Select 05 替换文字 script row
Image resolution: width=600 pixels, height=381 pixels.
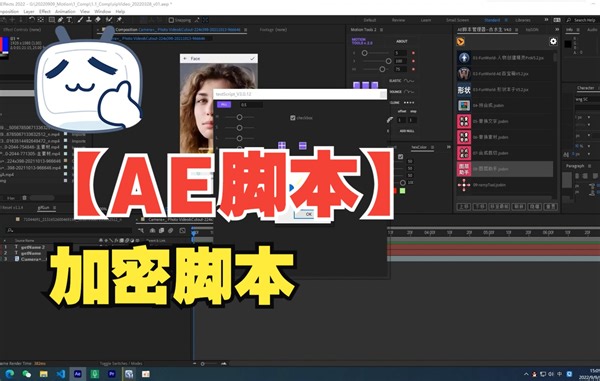click(505, 121)
